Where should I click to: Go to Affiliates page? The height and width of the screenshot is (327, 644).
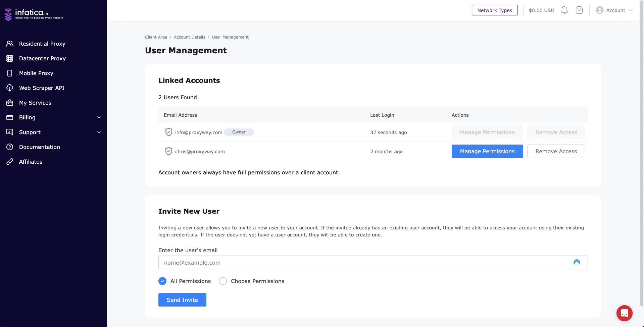coord(31,162)
